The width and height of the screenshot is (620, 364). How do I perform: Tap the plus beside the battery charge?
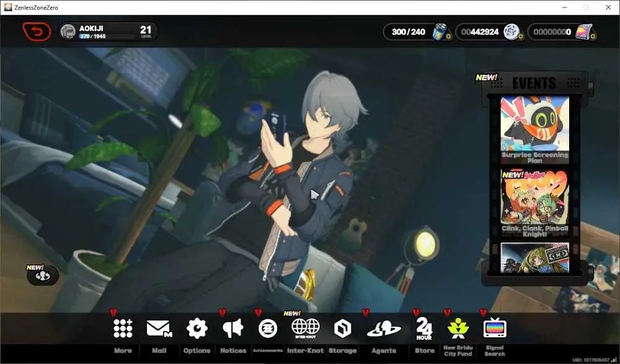point(448,37)
